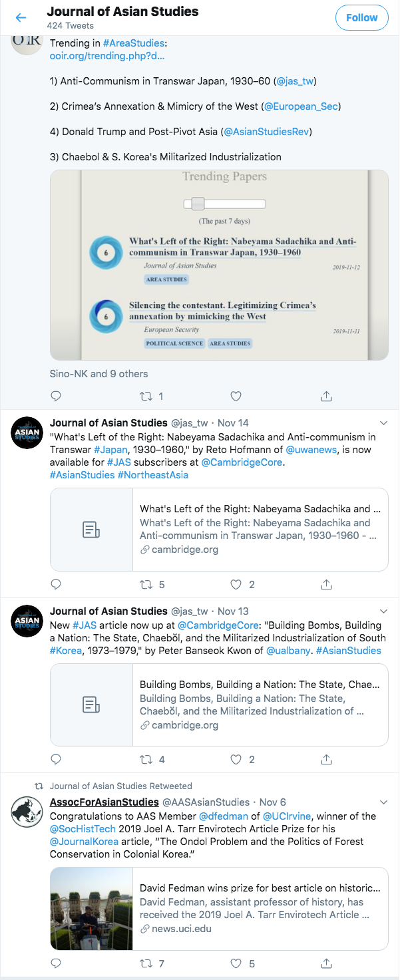
Task: Like the David Fedman prize tweet
Action: [x=236, y=963]
